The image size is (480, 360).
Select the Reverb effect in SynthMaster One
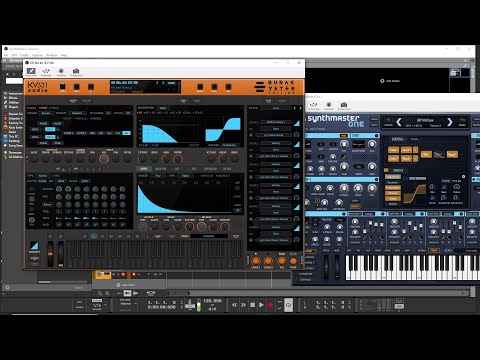[393, 204]
